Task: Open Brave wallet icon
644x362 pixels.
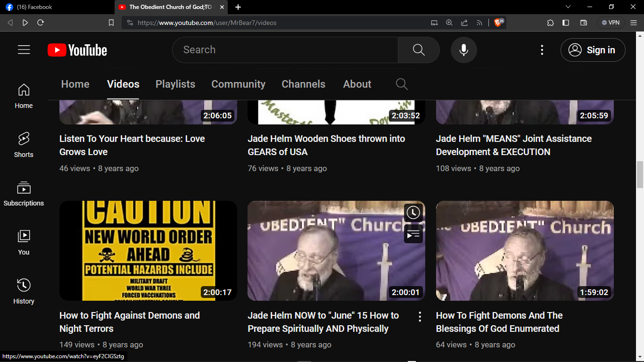Action: click(x=584, y=23)
